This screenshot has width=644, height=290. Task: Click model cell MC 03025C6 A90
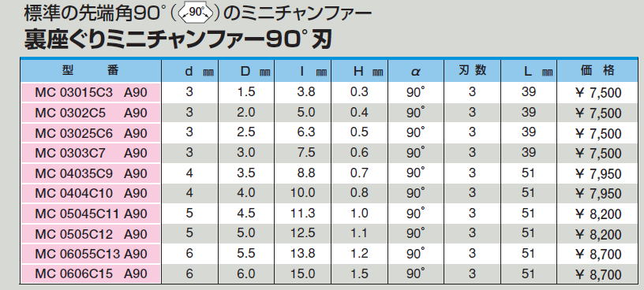90,133
